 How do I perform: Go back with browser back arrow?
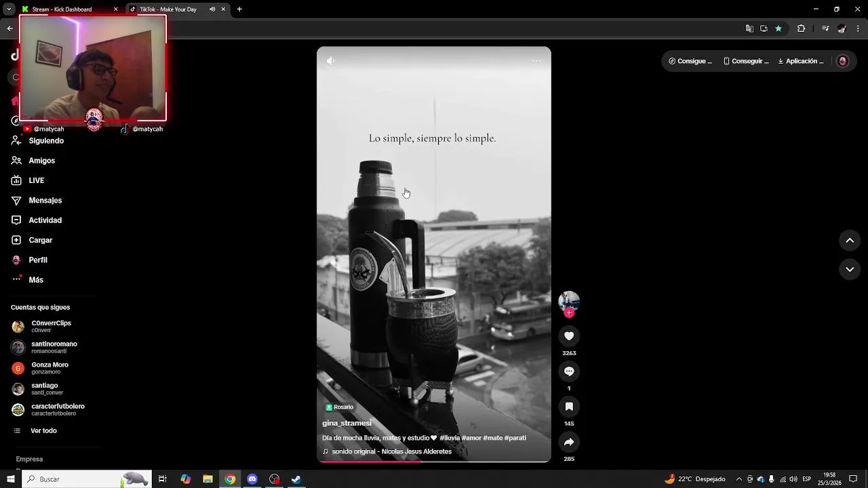pyautogui.click(x=9, y=28)
